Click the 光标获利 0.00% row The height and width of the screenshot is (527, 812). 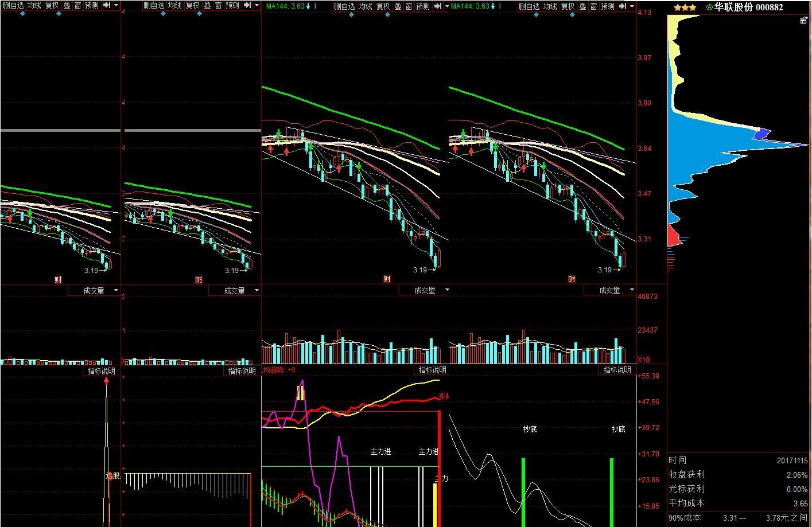coord(739,489)
